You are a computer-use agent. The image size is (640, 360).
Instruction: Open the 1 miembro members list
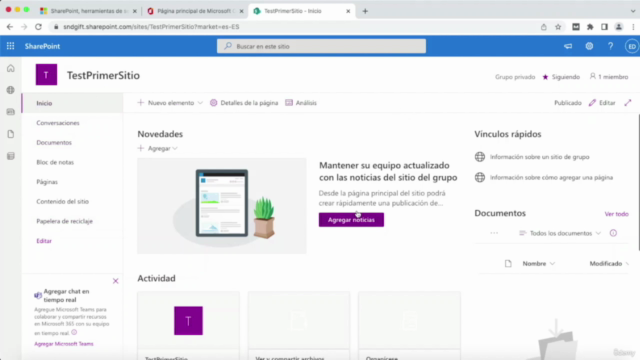(x=609, y=77)
